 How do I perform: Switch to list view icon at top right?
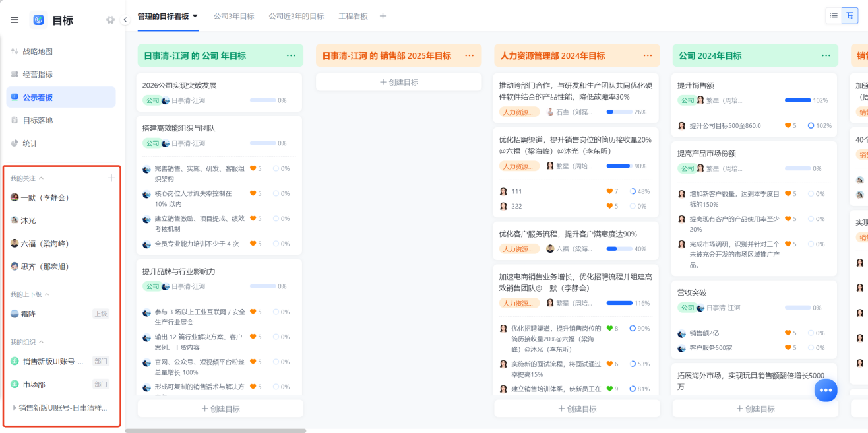pos(834,16)
